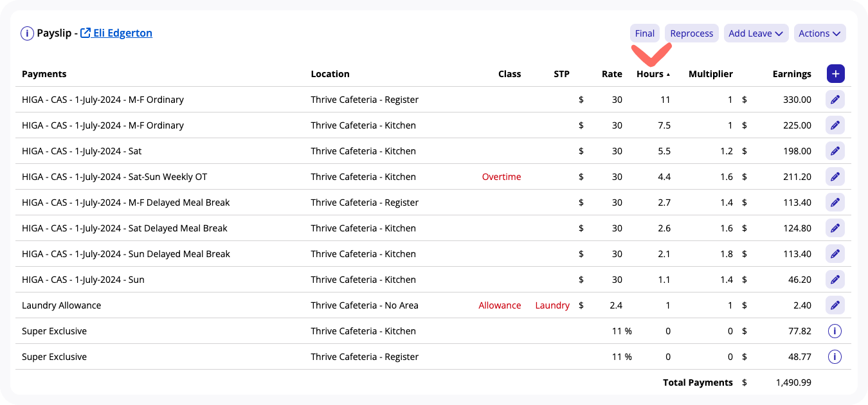The height and width of the screenshot is (405, 868).
Task: Show the Super Exclusive Register info icon
Action: [x=835, y=357]
